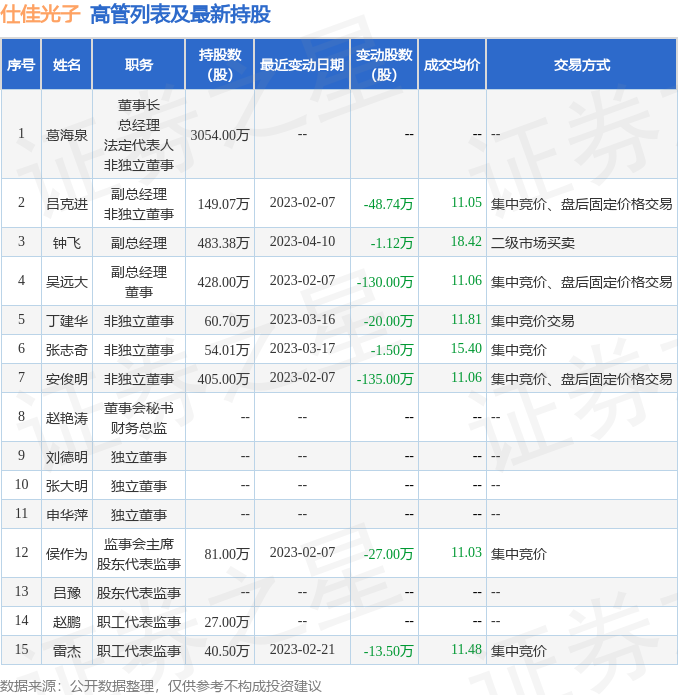Select the 最近变动日期 column header
The height and width of the screenshot is (695, 678).
pos(302,65)
